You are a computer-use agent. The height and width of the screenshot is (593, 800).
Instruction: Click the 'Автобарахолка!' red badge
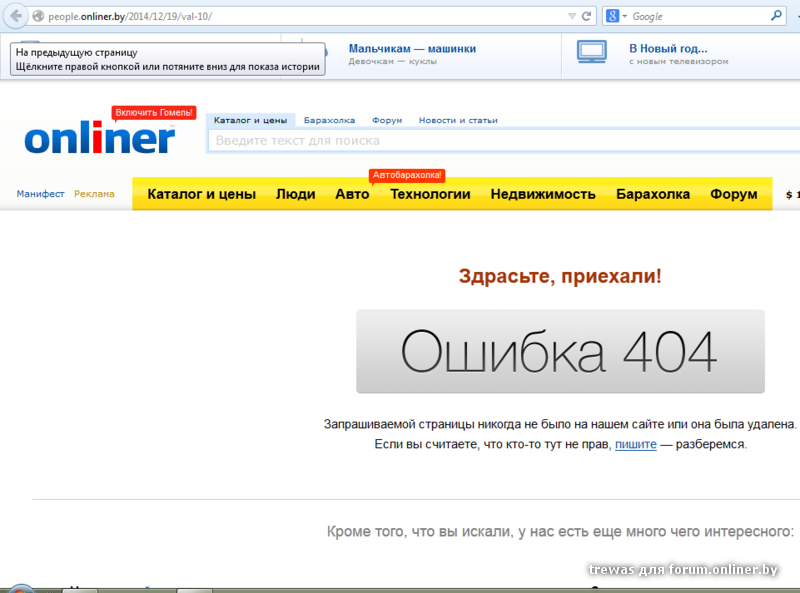[x=407, y=175]
